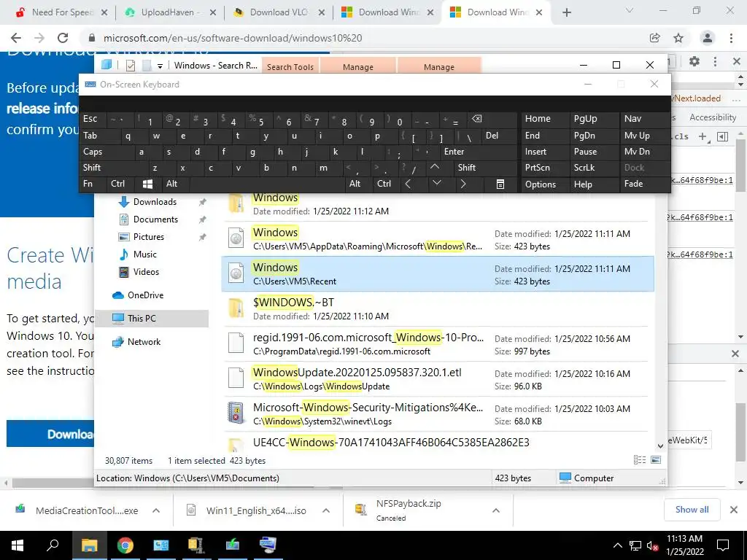Viewport: 747px width, 560px height.
Task: Close the Chrome downloads bar
Action: [x=734, y=510]
